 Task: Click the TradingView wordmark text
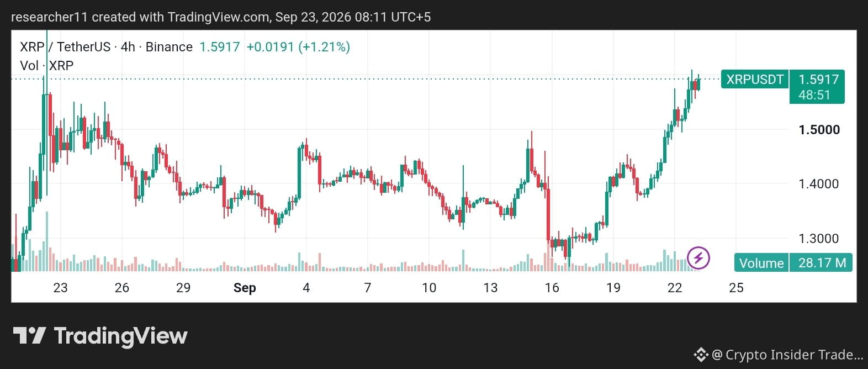coord(121,336)
